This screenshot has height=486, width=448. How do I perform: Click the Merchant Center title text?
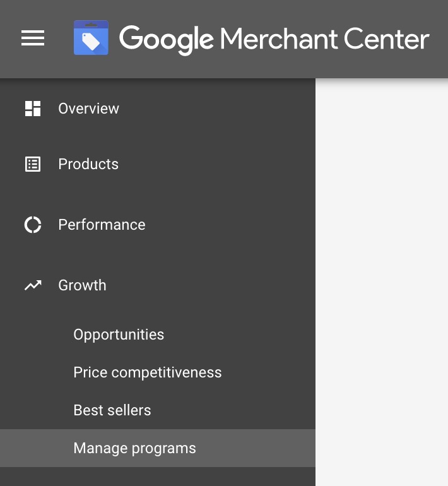(325, 39)
